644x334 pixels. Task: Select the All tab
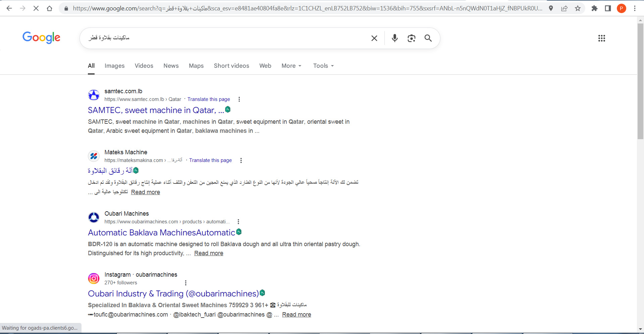(x=91, y=66)
